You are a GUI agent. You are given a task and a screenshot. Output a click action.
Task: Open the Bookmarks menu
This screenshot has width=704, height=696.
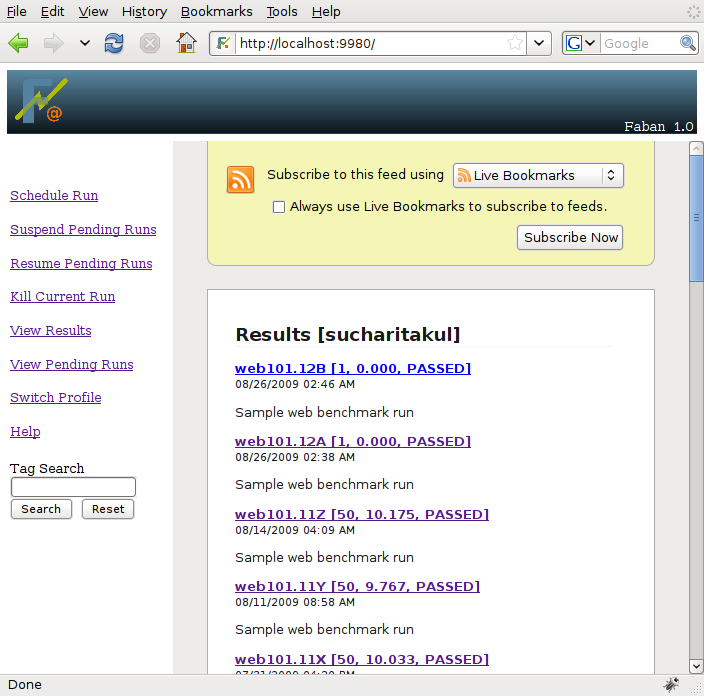click(x=216, y=11)
